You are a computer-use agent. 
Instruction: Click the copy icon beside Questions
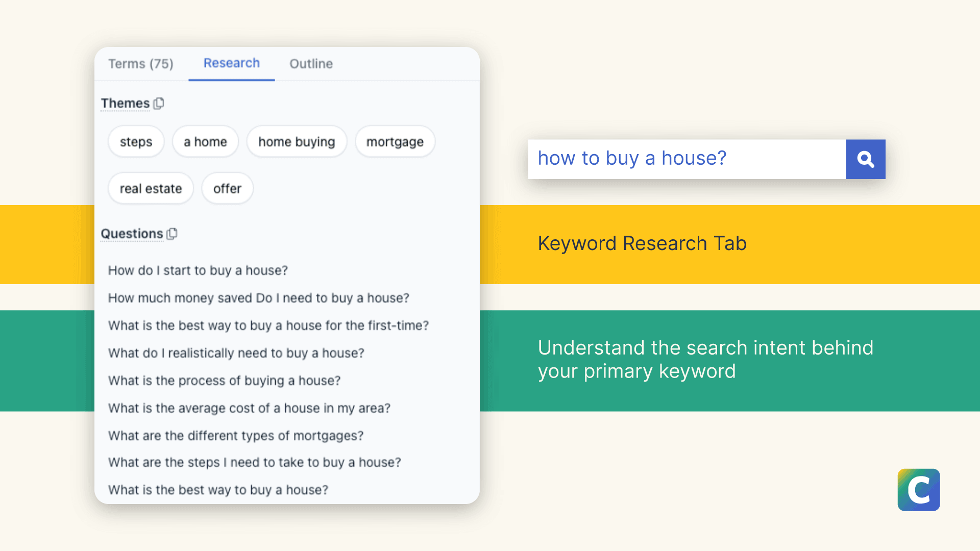click(x=172, y=234)
